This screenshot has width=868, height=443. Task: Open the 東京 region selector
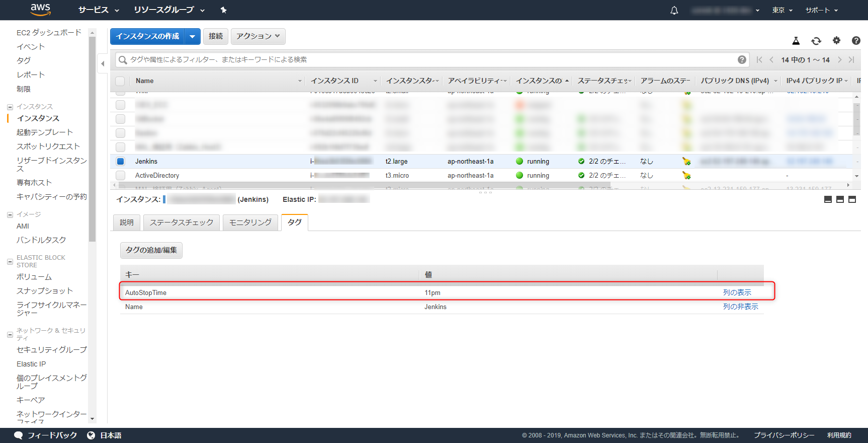[x=782, y=10]
